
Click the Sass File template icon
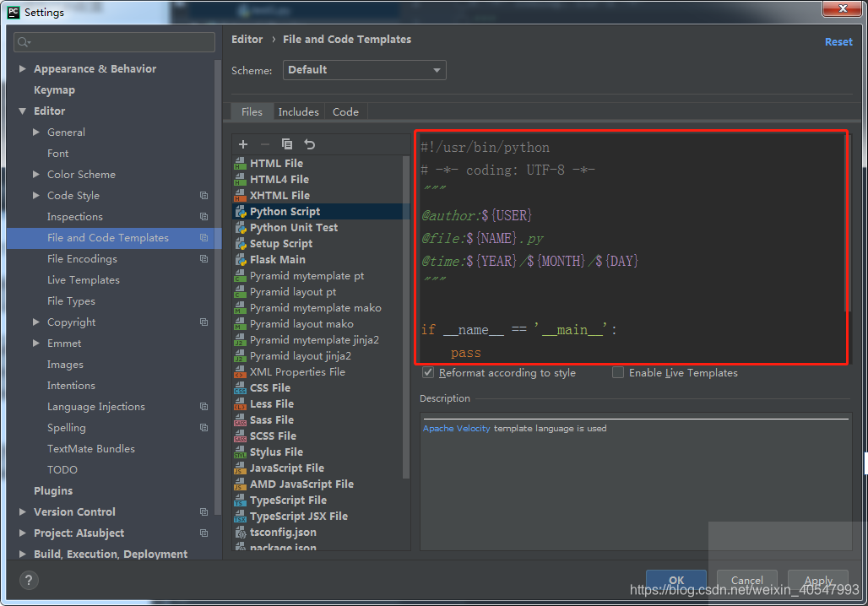point(241,420)
